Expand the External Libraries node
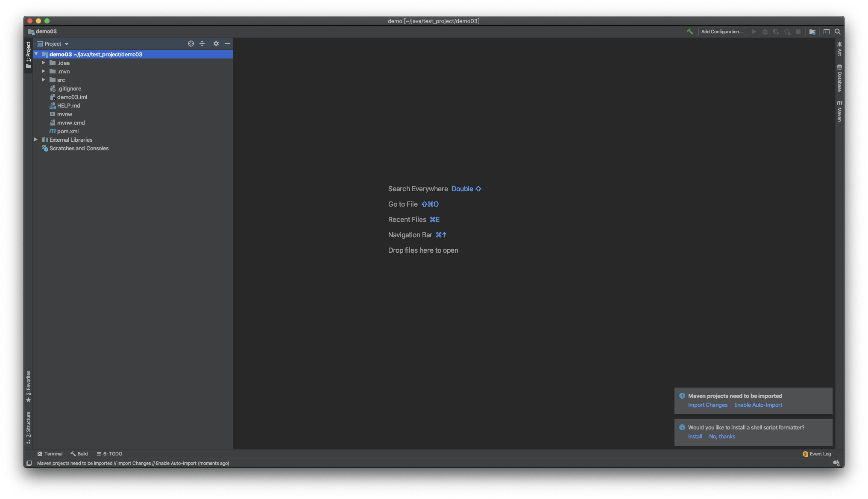Screen dimensions: 868x499 pyautogui.click(x=36, y=140)
